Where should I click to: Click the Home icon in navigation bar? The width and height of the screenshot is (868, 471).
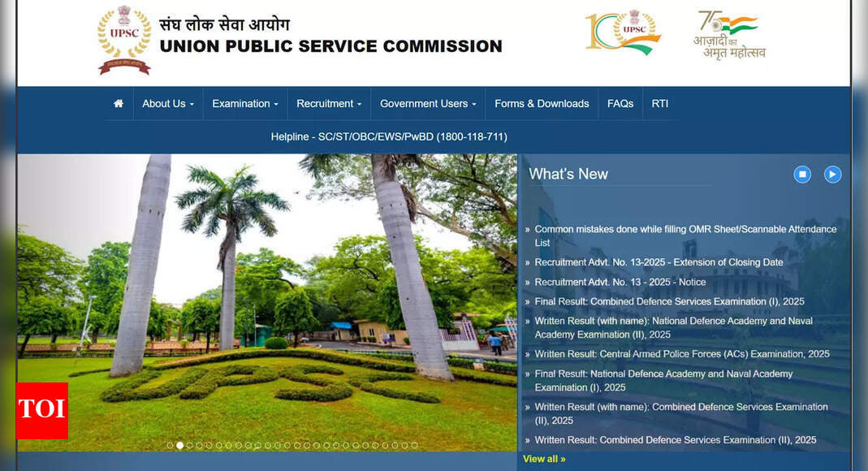(119, 104)
